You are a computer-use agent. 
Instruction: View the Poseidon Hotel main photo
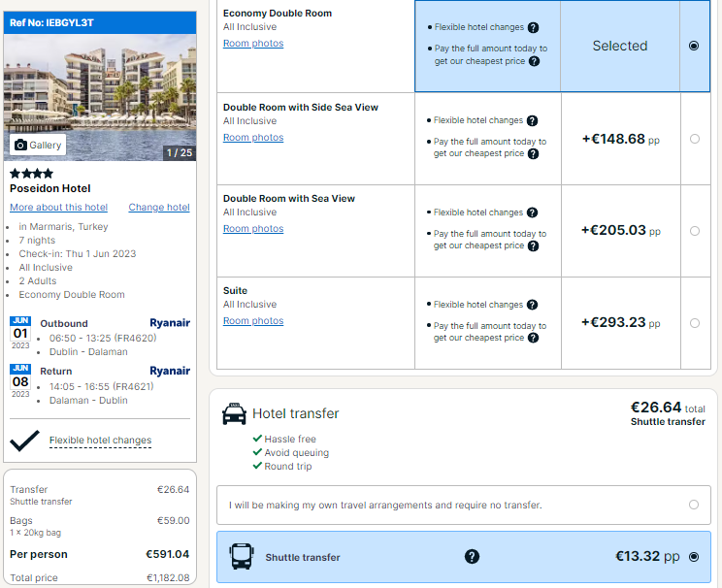(x=100, y=97)
